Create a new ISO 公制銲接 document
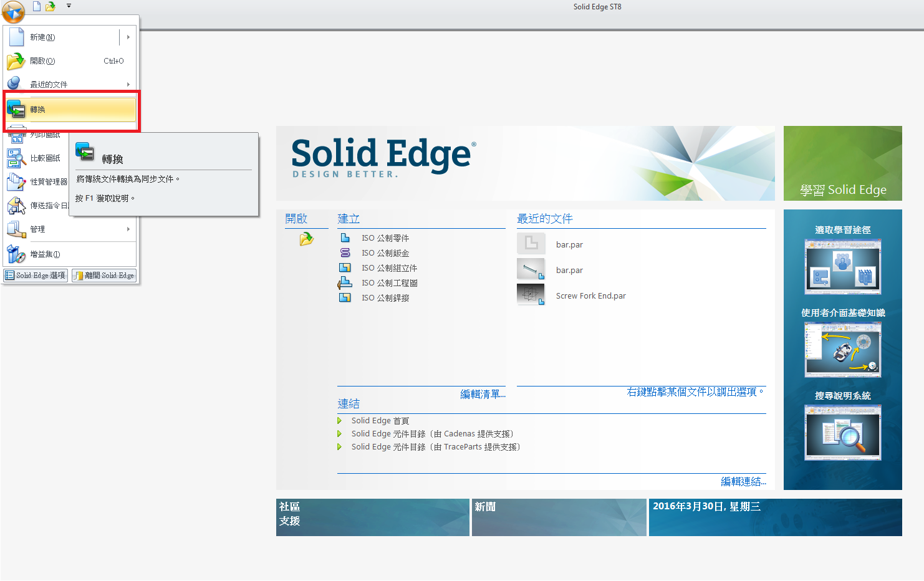The height and width of the screenshot is (581, 924). [x=385, y=298]
